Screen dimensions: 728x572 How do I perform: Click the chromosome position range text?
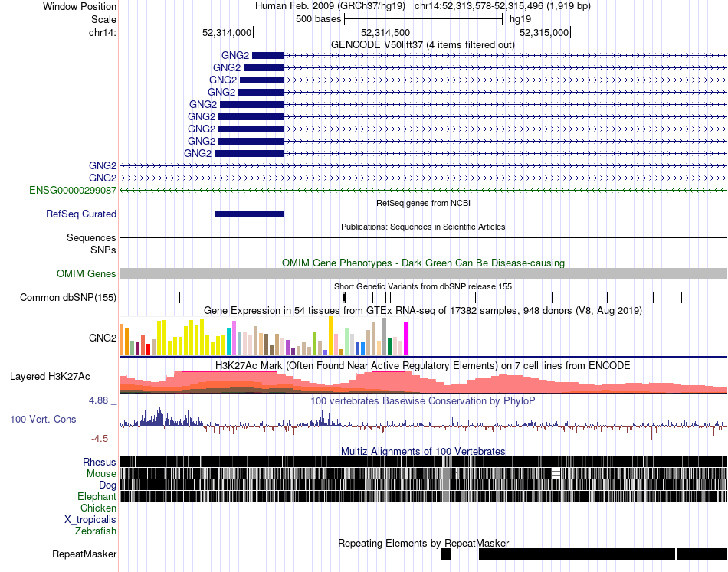tap(503, 6)
